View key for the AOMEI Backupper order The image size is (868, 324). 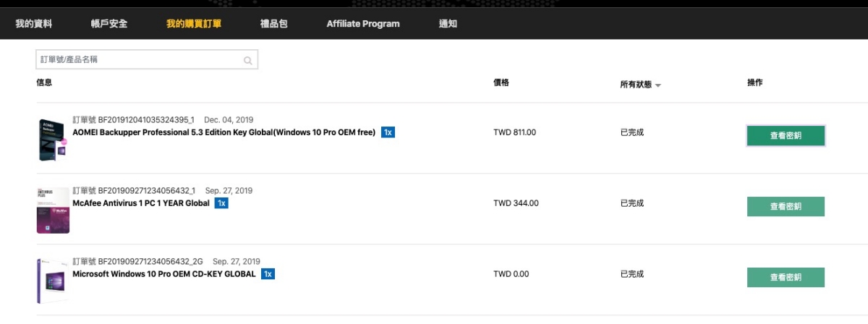(786, 136)
